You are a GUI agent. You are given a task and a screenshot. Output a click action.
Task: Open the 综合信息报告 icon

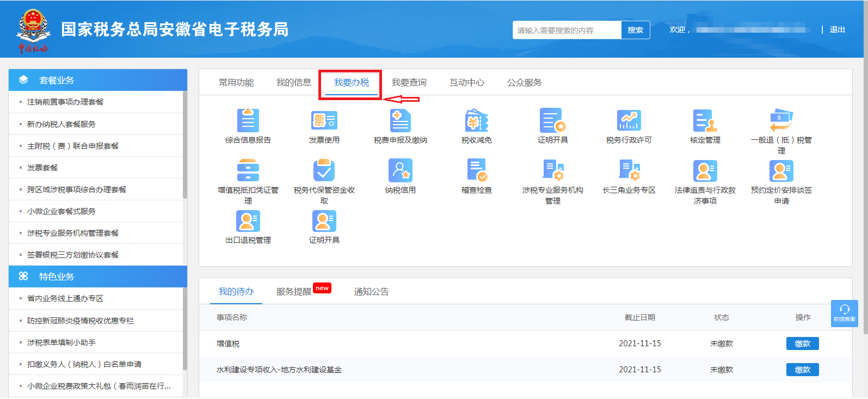(248, 120)
